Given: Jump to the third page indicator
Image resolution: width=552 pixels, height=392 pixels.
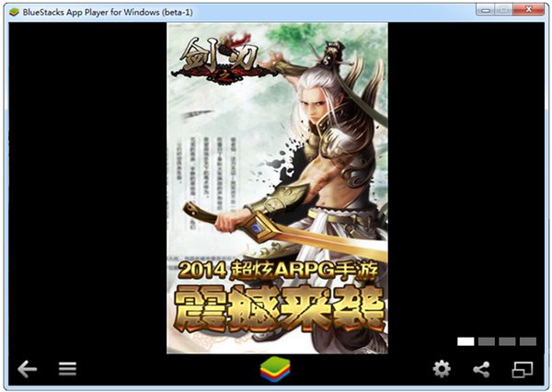Looking at the screenshot, I should [507, 341].
